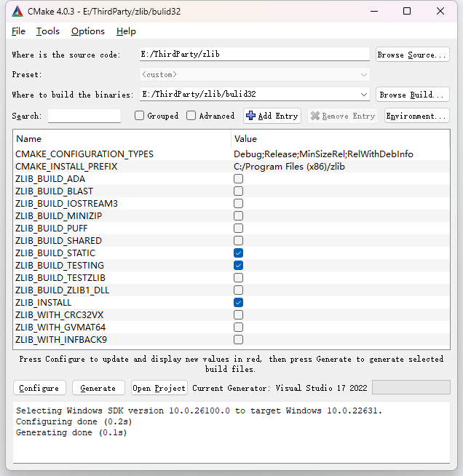Enable ZLIB_BUILD_BLAST checkbox
Screen dimensions: 463x476
(x=238, y=191)
